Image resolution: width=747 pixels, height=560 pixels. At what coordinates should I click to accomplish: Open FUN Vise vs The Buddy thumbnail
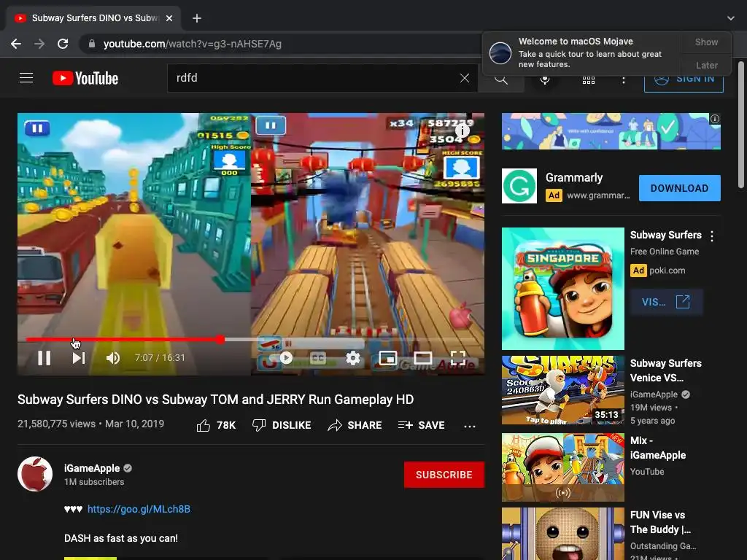point(562,534)
